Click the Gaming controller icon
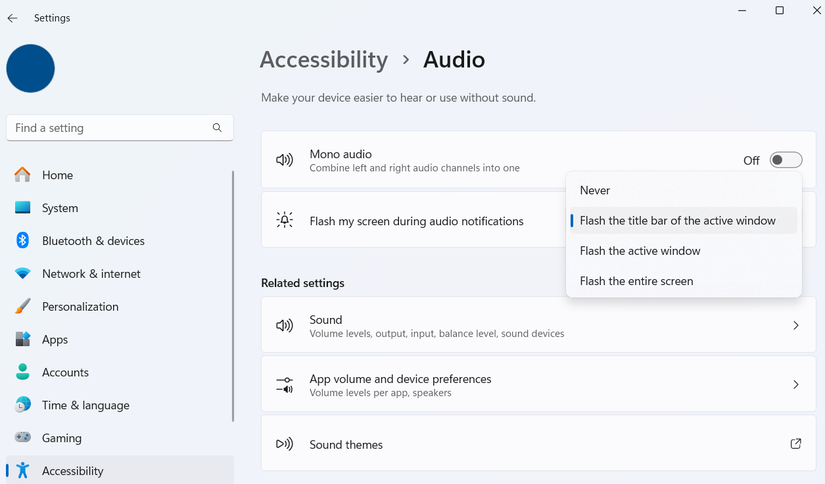 pos(22,438)
